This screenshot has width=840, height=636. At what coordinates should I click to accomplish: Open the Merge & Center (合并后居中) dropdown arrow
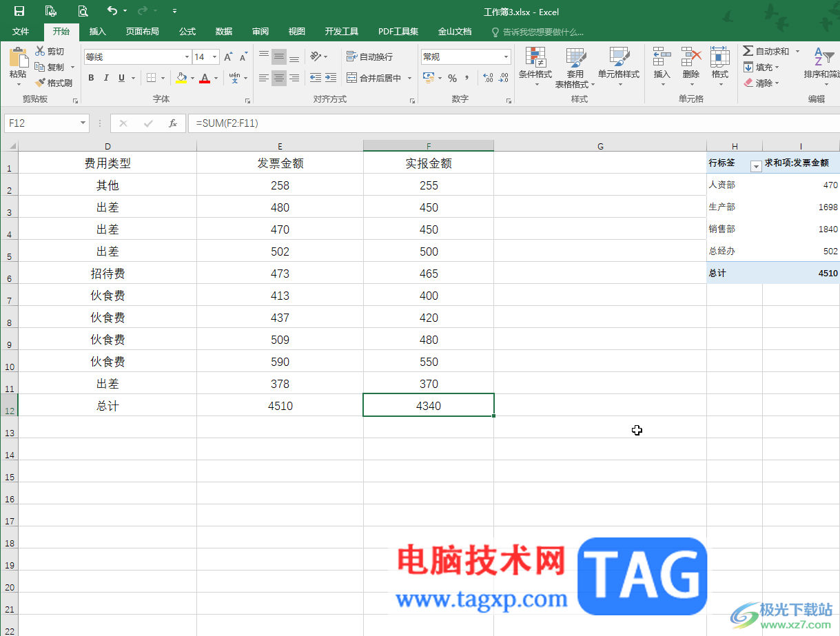[x=409, y=78]
